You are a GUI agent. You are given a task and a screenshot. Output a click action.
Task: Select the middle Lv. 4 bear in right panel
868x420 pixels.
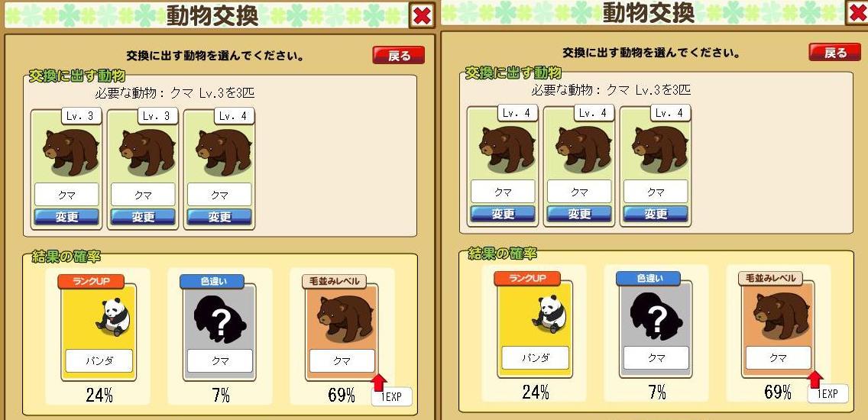(579, 166)
